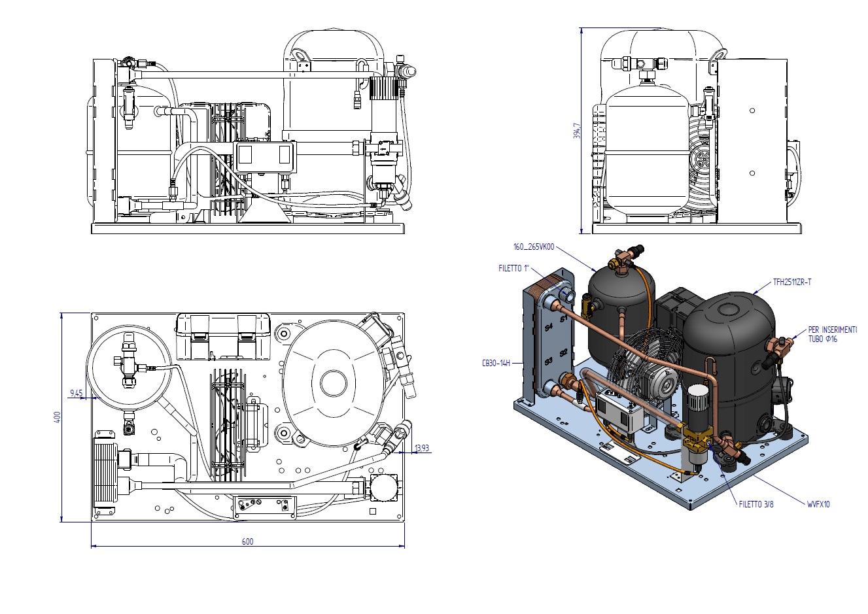This screenshot has height=614, width=868.
Task: Select the 600 width dimension value
Action: pos(247,541)
